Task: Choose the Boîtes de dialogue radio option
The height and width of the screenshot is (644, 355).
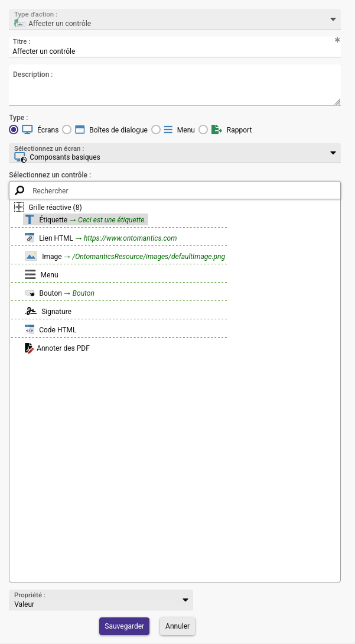Action: pyautogui.click(x=67, y=130)
